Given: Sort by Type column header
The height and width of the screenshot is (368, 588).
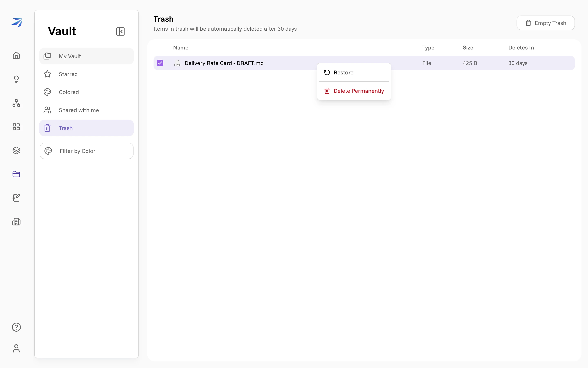Looking at the screenshot, I should click(x=428, y=48).
